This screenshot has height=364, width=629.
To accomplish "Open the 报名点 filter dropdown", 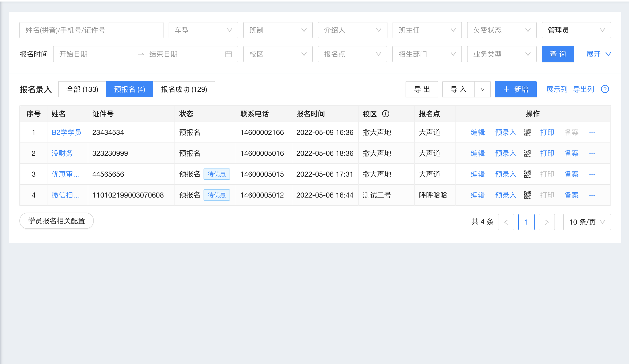I will click(353, 54).
